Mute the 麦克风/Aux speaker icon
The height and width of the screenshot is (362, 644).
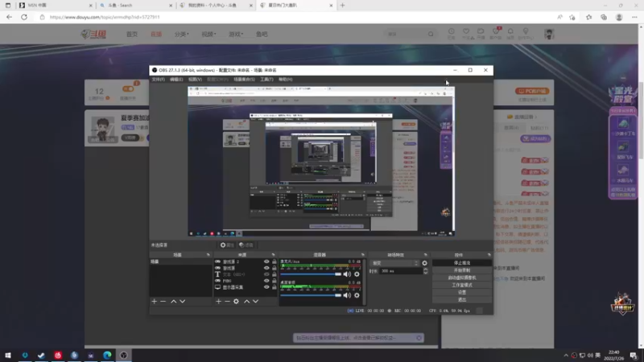(347, 274)
